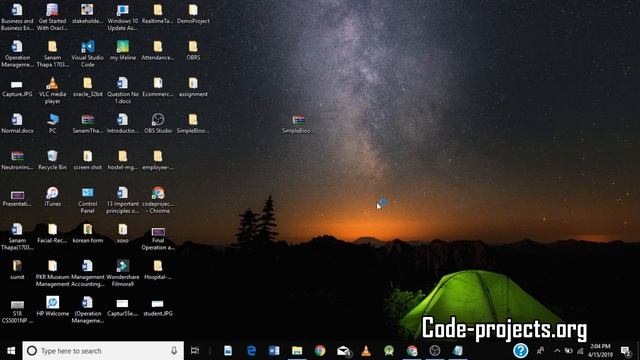640x360 pixels.
Task: Select the sumit archive folder icon
Action: pyautogui.click(x=17, y=269)
